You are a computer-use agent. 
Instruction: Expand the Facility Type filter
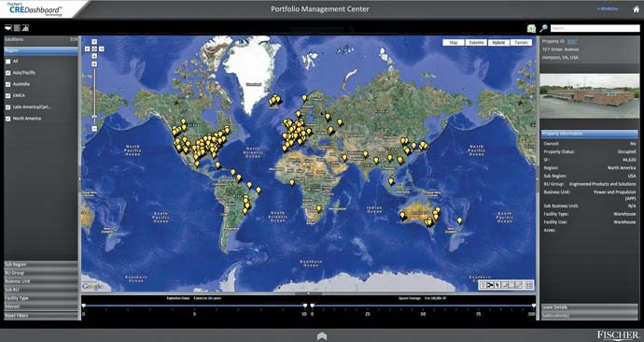[41, 298]
